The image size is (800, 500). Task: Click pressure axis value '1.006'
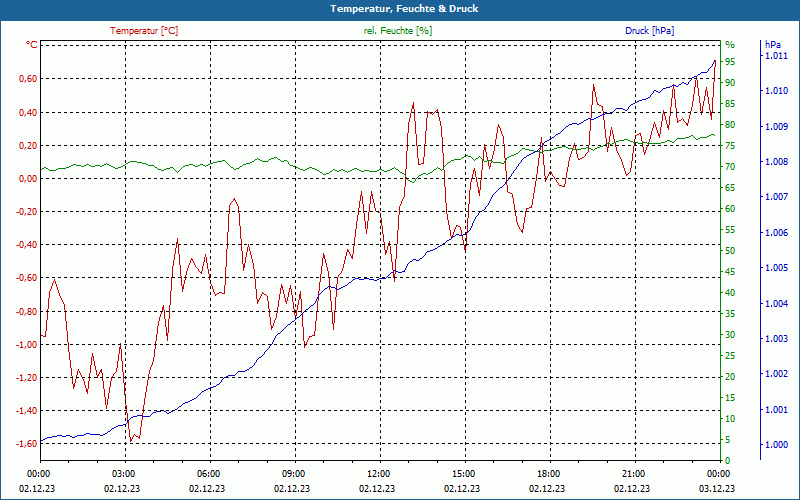tap(777, 233)
